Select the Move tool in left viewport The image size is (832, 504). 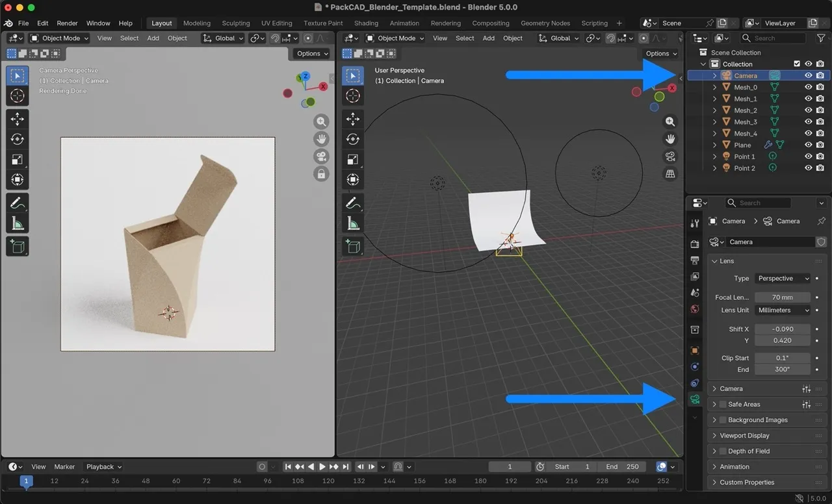[18, 118]
